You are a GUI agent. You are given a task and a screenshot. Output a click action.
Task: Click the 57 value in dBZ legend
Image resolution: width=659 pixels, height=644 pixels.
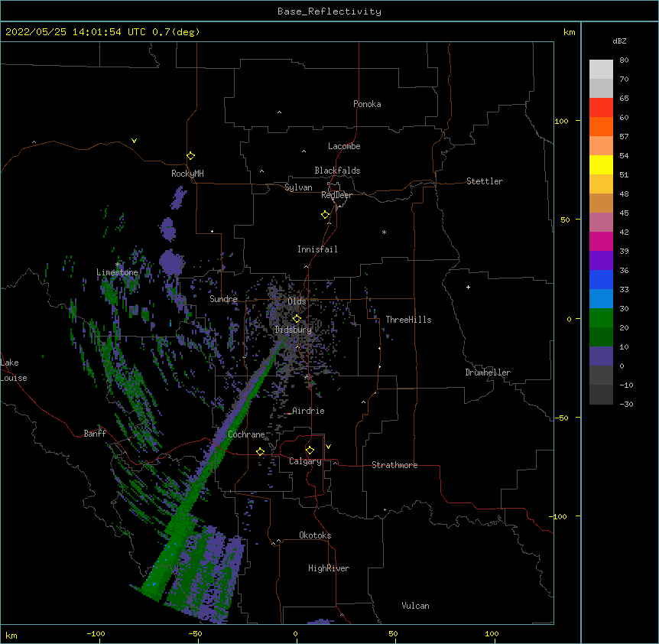[624, 136]
